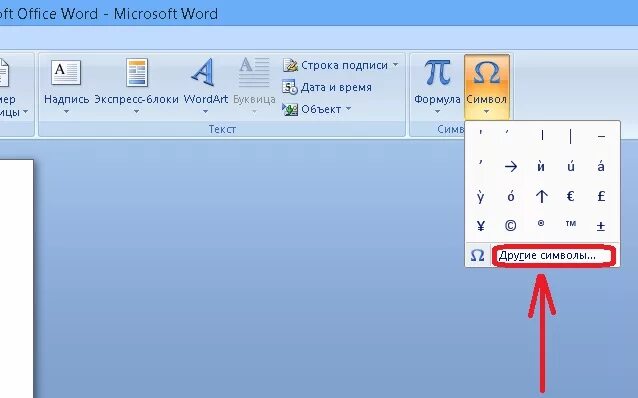Click the Объект label

[321, 109]
